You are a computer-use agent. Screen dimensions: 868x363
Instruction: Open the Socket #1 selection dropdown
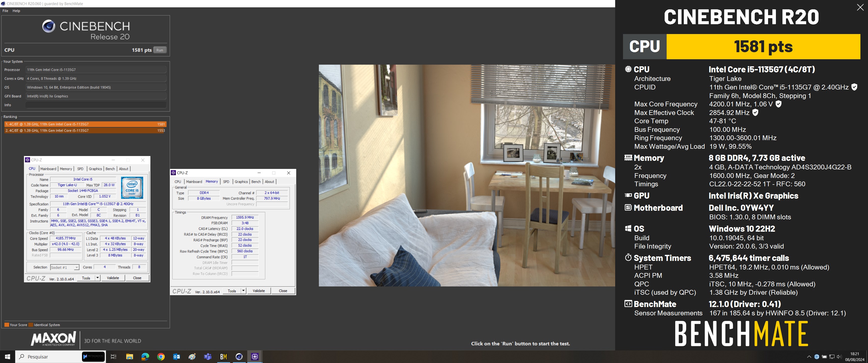click(x=65, y=267)
